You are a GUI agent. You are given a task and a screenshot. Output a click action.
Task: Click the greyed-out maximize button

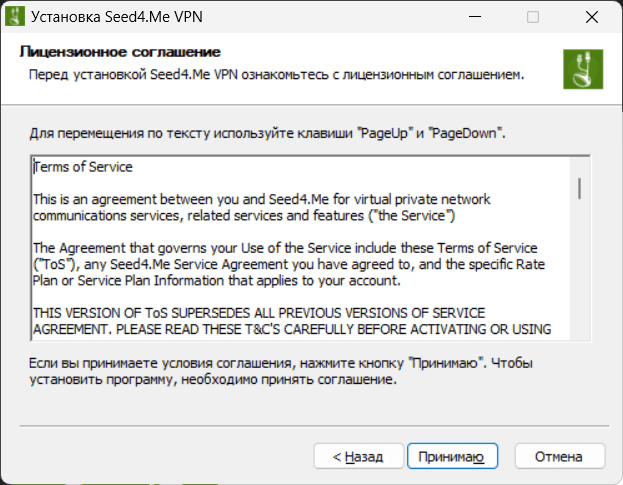[533, 17]
